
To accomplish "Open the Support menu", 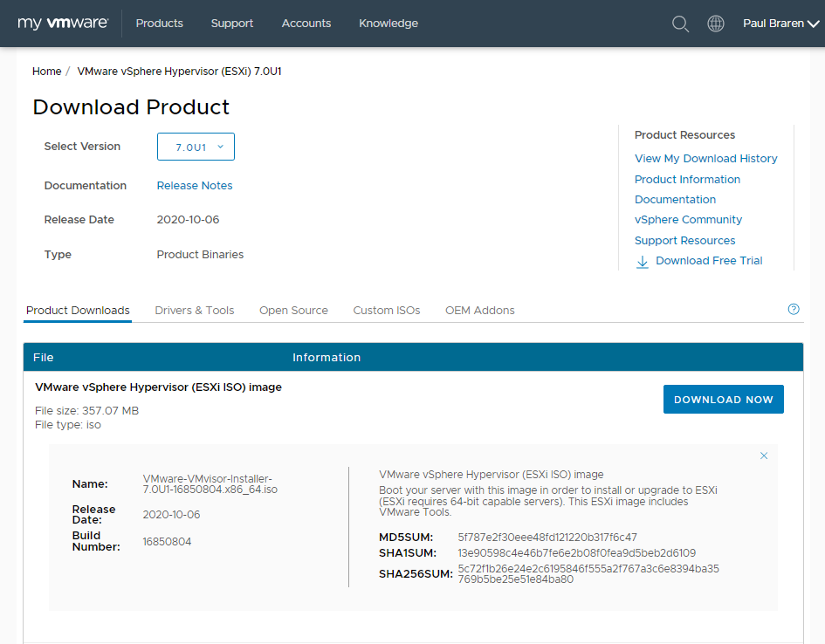I will click(232, 24).
